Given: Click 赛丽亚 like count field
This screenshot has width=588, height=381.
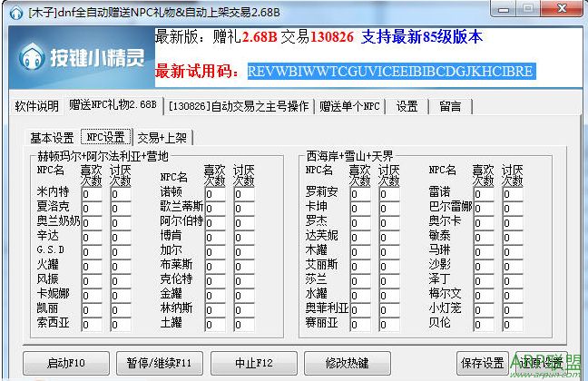Looking at the screenshot, I should pos(360,325).
